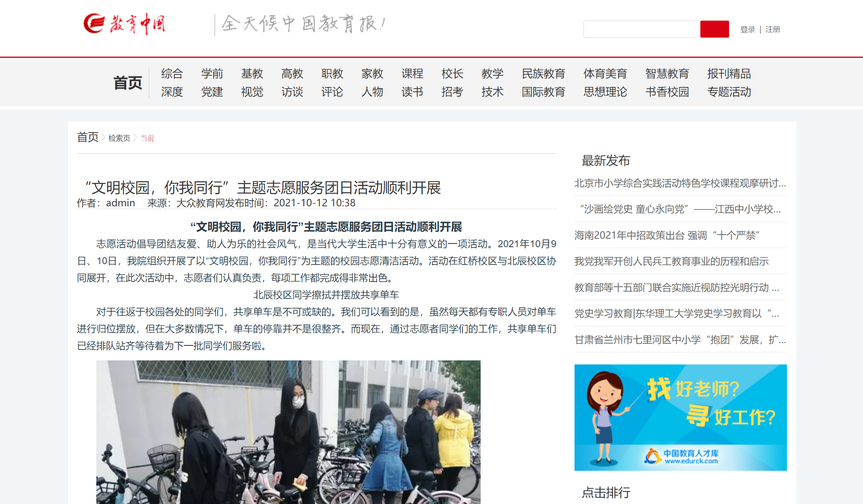Click the 全天候中国教育报 slogan banner
This screenshot has width=863, height=504.
[303, 24]
